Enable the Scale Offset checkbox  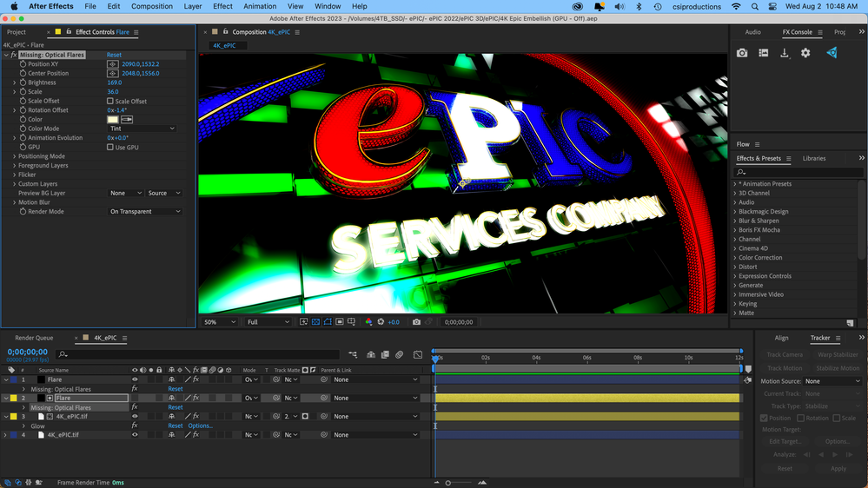tap(110, 102)
